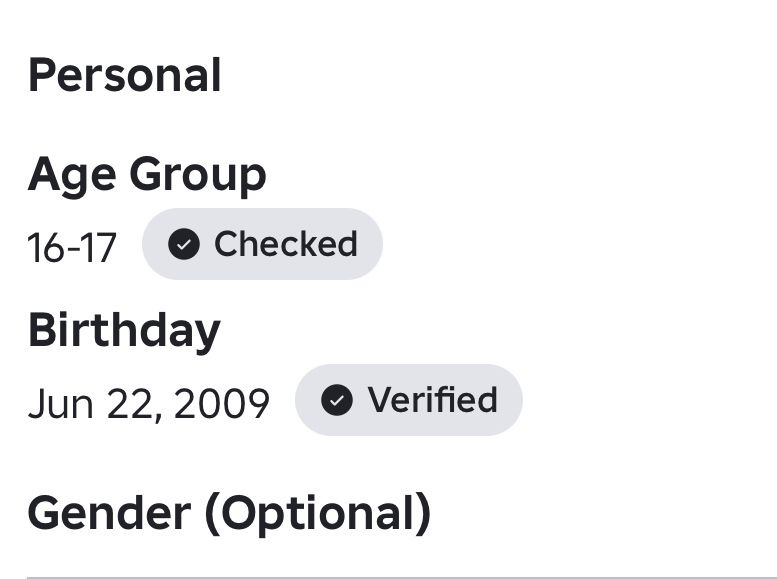Click the letter "B" of the Birthday label
The image size is (777, 579).
coord(42,331)
